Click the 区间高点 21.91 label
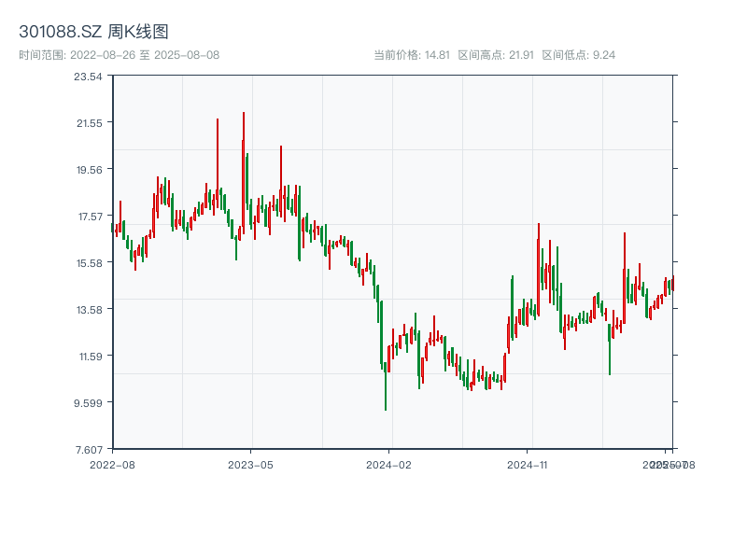Image resolution: width=747 pixels, height=560 pixels. (x=496, y=55)
